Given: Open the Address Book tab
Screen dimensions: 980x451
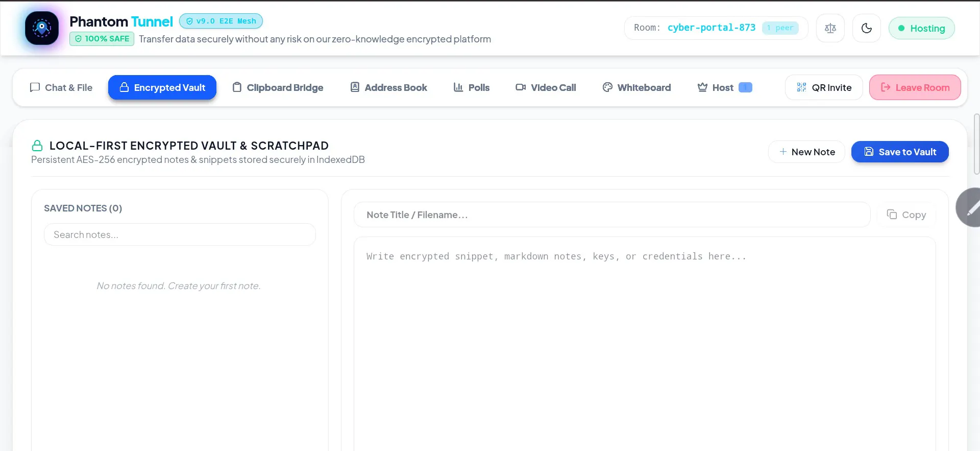Looking at the screenshot, I should click(x=388, y=87).
